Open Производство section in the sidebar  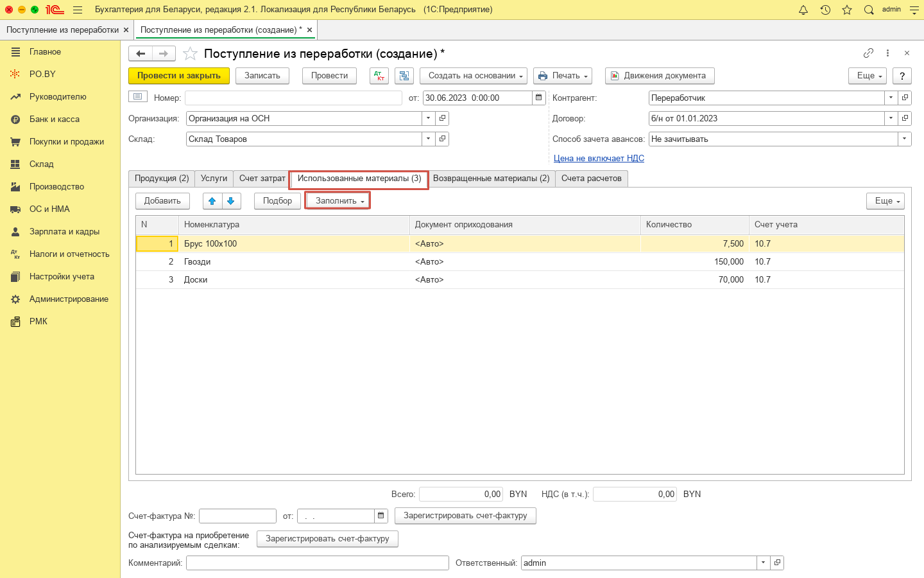point(56,186)
